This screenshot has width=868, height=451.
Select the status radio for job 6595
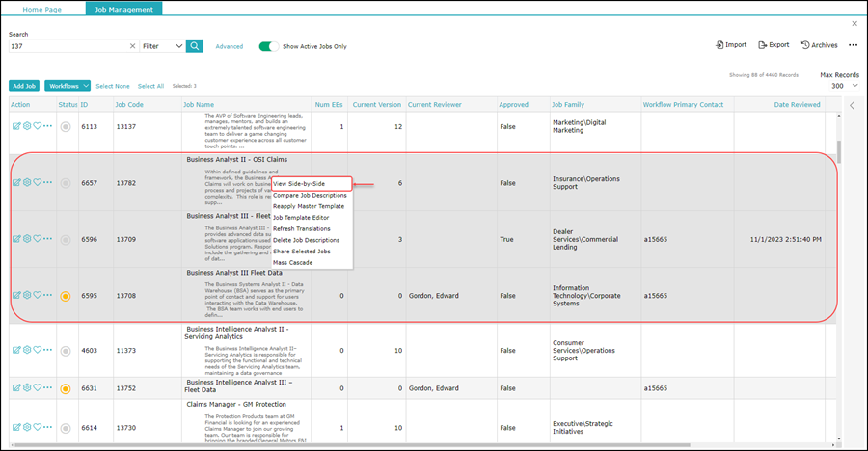point(66,296)
